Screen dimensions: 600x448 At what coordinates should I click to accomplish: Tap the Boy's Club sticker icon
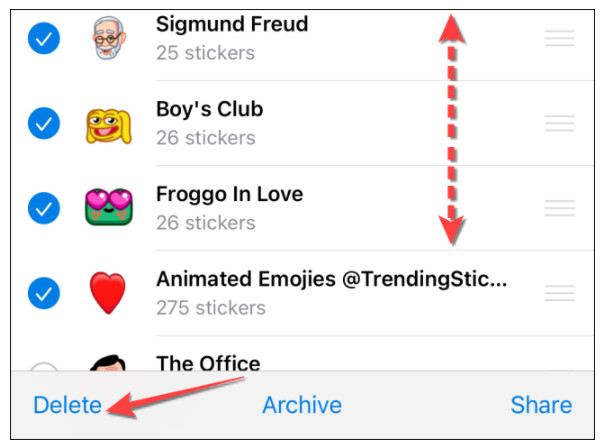tap(107, 123)
